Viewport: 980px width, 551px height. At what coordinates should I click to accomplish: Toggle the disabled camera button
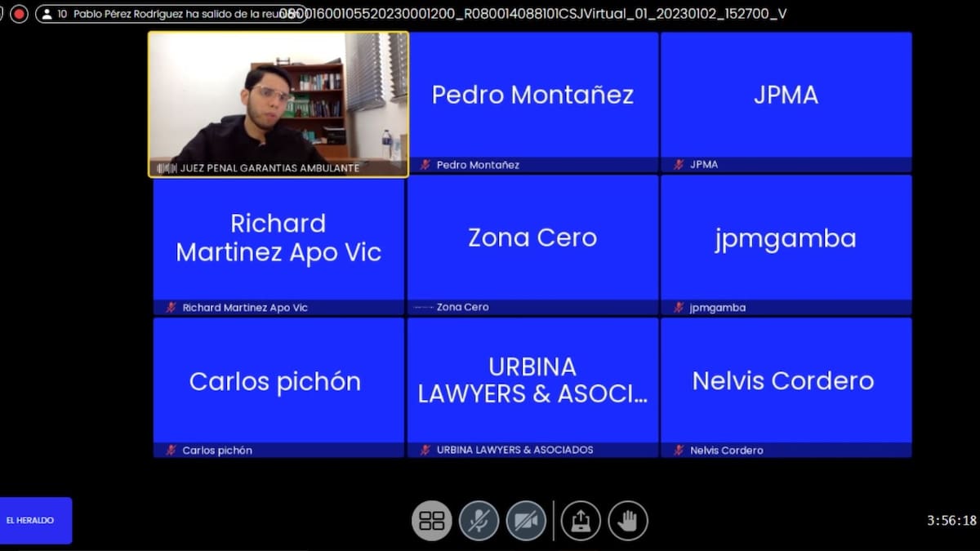pos(526,521)
